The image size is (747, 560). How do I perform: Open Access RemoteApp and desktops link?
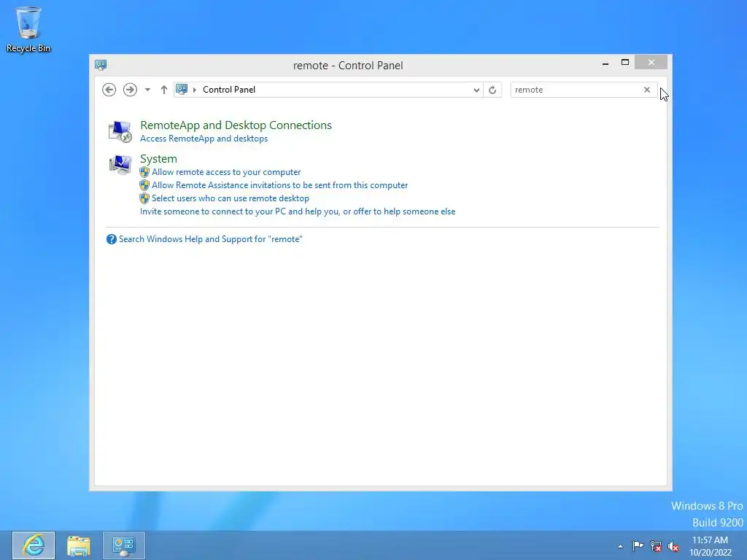pyautogui.click(x=204, y=139)
